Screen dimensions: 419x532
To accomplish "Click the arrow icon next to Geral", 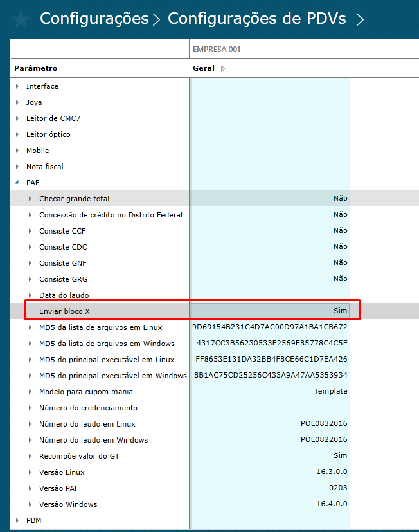I will [x=223, y=69].
